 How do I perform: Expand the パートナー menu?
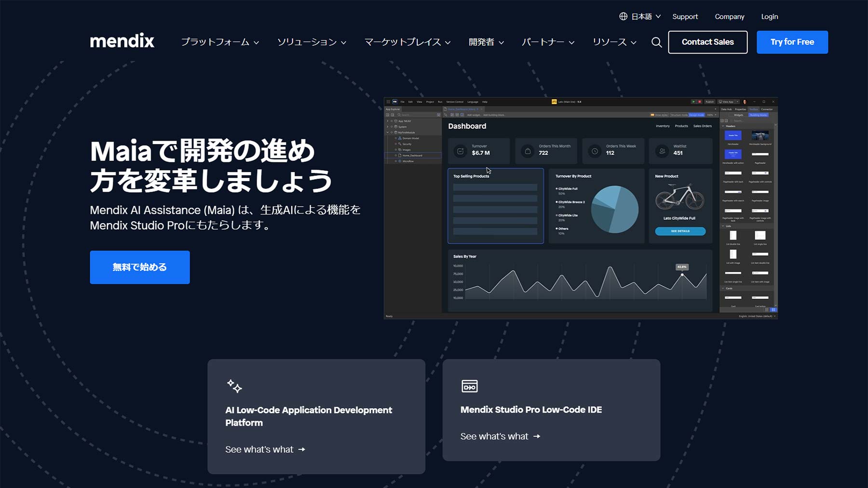pyautogui.click(x=548, y=42)
